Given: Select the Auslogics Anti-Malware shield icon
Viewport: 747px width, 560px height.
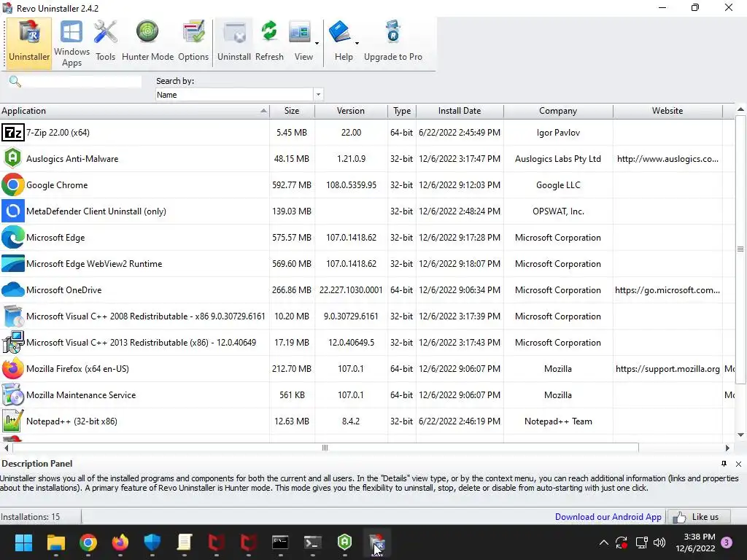Looking at the screenshot, I should (x=13, y=158).
